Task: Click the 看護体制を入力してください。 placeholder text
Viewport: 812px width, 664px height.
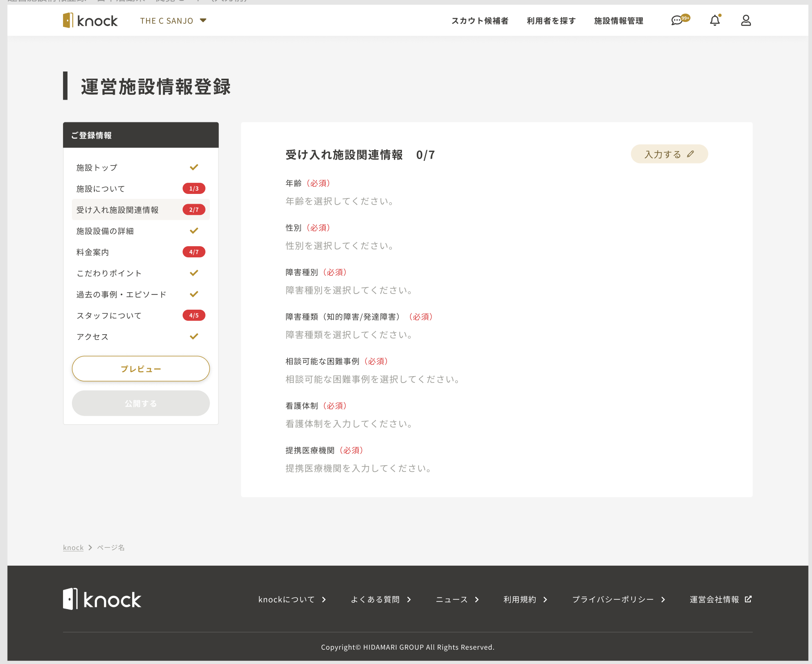Action: coord(349,424)
